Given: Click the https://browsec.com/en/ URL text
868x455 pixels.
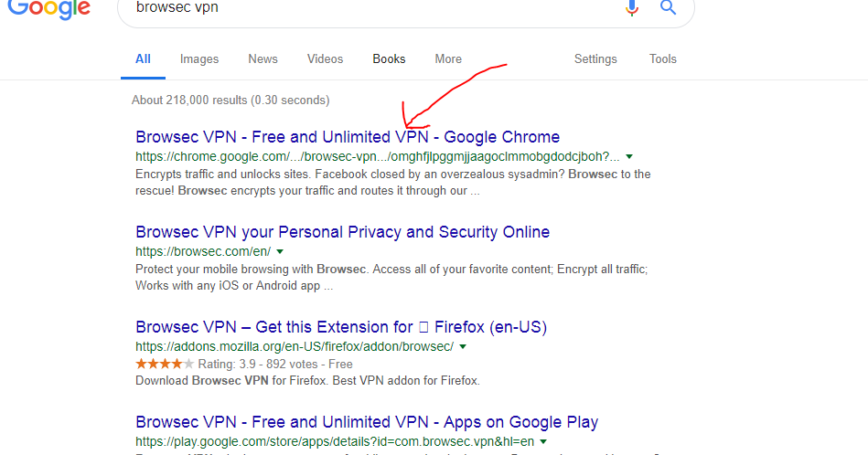Looking at the screenshot, I should [203, 251].
